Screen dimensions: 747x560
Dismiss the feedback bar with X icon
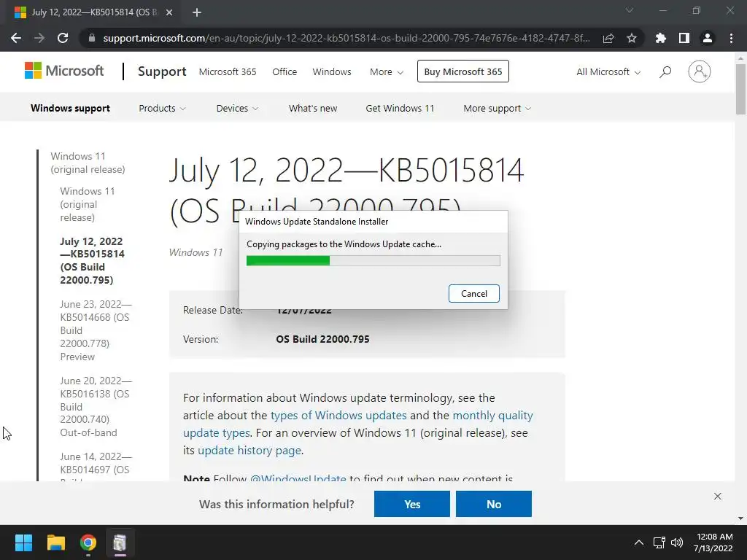pos(718,496)
